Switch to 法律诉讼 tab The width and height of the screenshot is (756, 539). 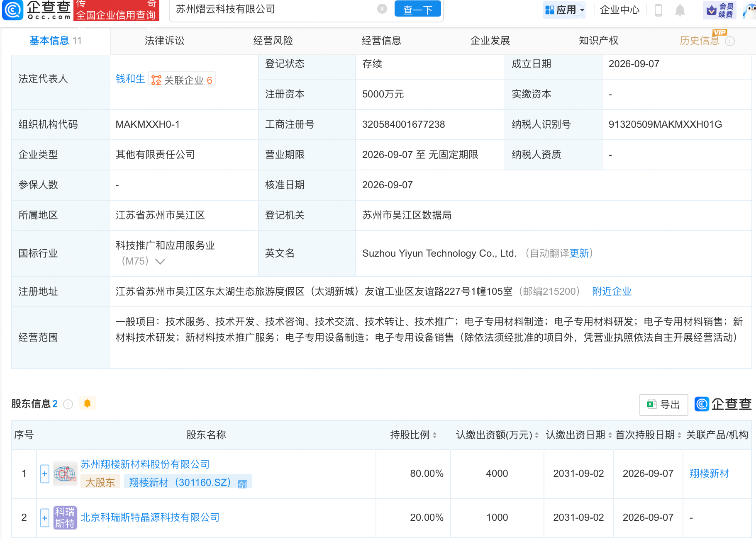pyautogui.click(x=164, y=41)
